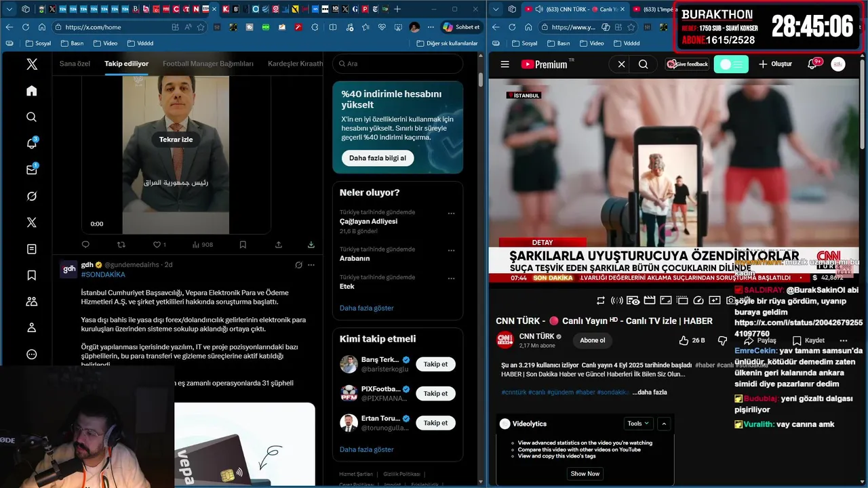Expand Kimi takip etmeli with Daha fazla göster
Image resolution: width=868 pixels, height=488 pixels.
[366, 449]
